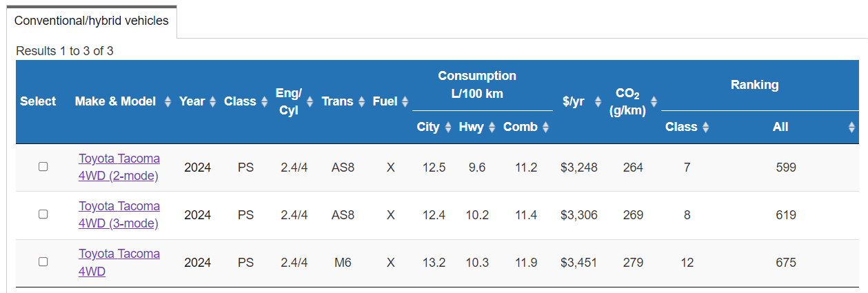Tick the Tacoma 4WD (3-mode) checkbox
The image size is (868, 293).
(43, 214)
